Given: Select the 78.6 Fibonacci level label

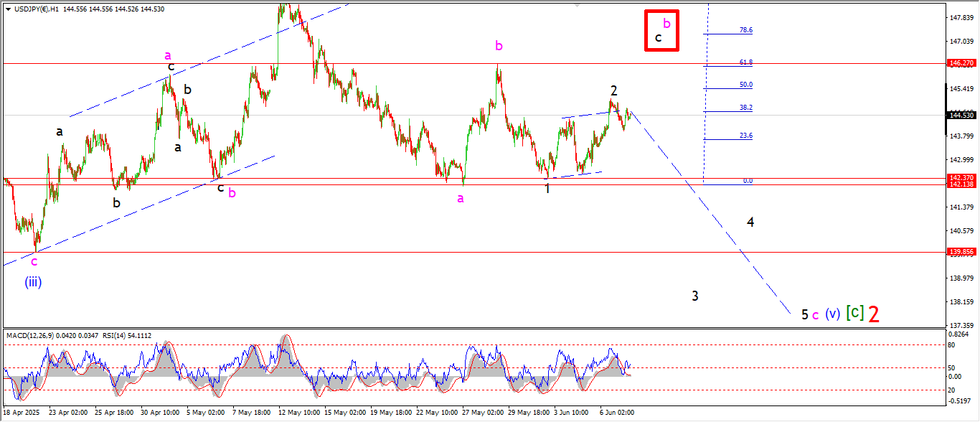Looking at the screenshot, I should point(745,30).
